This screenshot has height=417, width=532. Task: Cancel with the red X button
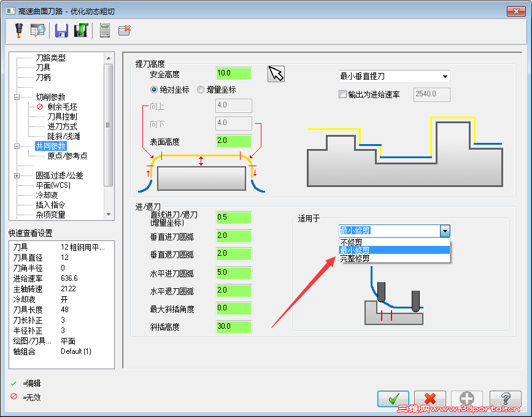(430, 399)
